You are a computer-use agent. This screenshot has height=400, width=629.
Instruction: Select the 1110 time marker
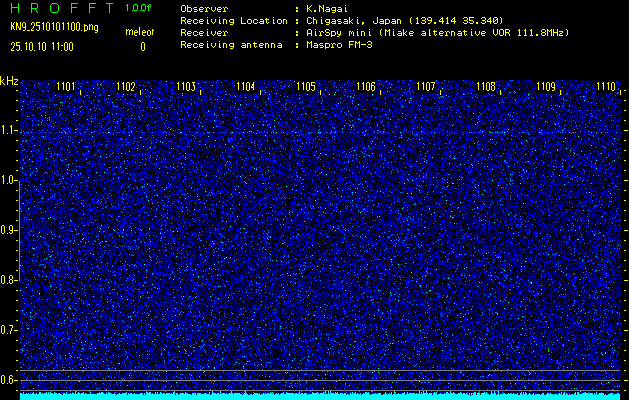pos(605,87)
